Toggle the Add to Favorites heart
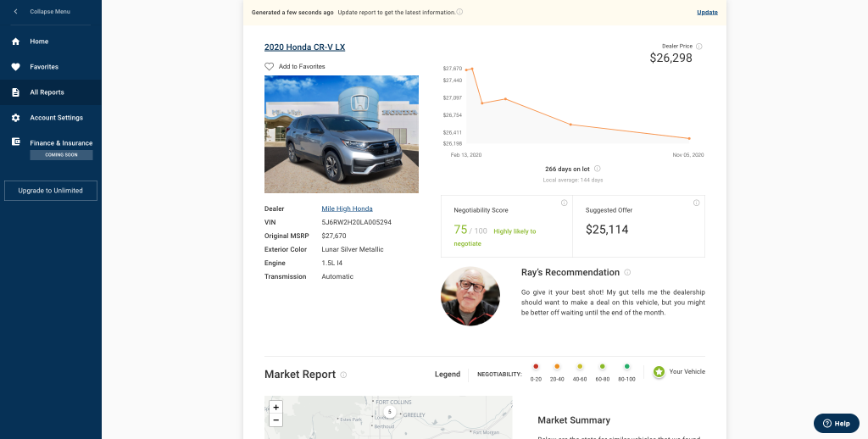The height and width of the screenshot is (439, 868). [x=269, y=66]
